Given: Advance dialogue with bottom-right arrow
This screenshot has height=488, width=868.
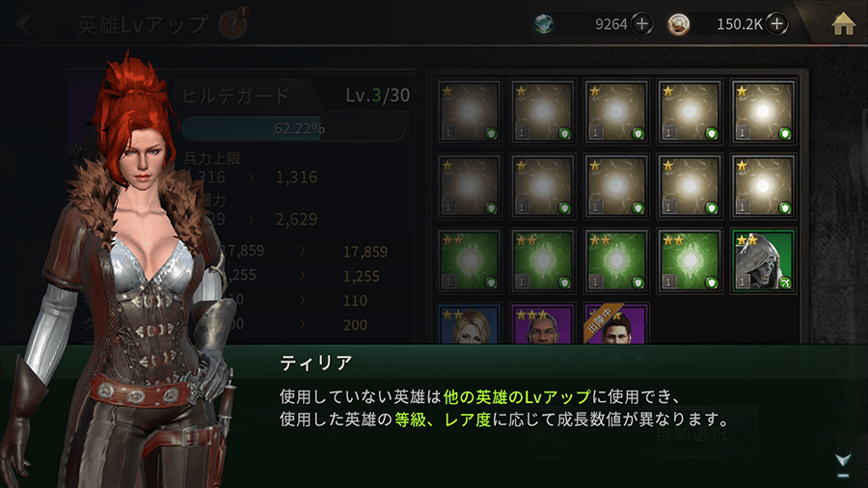Looking at the screenshot, I should tap(843, 463).
